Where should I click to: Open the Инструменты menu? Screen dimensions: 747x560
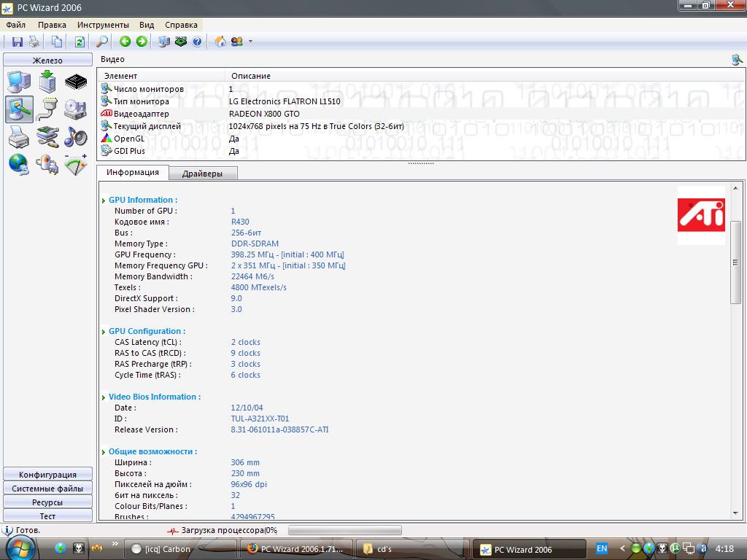coord(103,25)
